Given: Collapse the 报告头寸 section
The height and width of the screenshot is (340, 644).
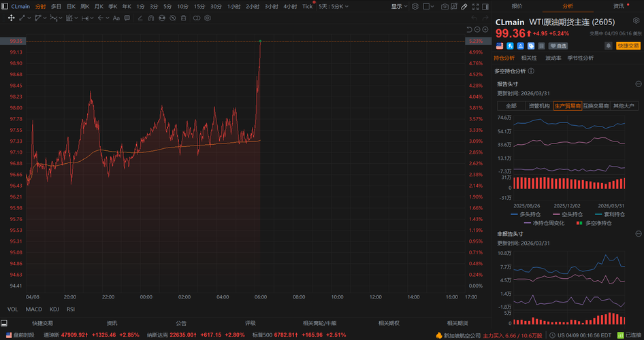Looking at the screenshot, I should tap(638, 84).
